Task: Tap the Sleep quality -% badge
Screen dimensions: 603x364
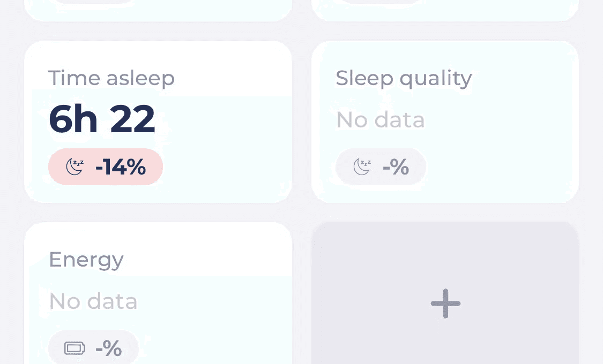Action: click(381, 166)
